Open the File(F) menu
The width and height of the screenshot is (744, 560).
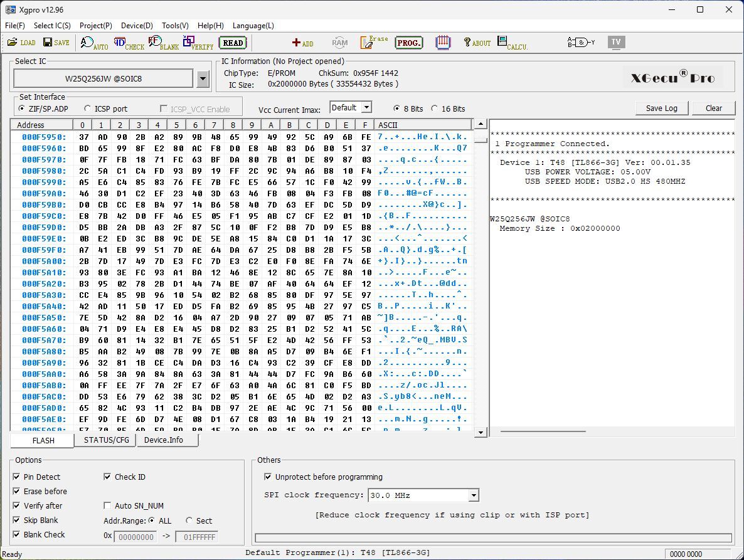[14, 26]
